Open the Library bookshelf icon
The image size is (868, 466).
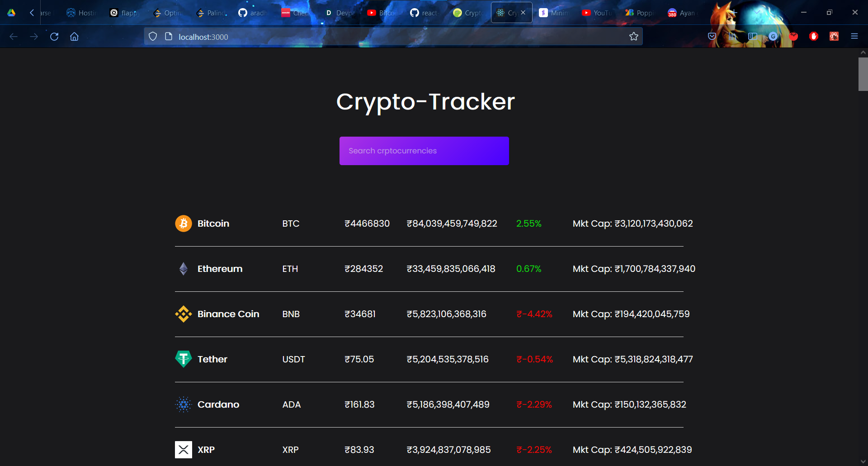[x=732, y=37]
